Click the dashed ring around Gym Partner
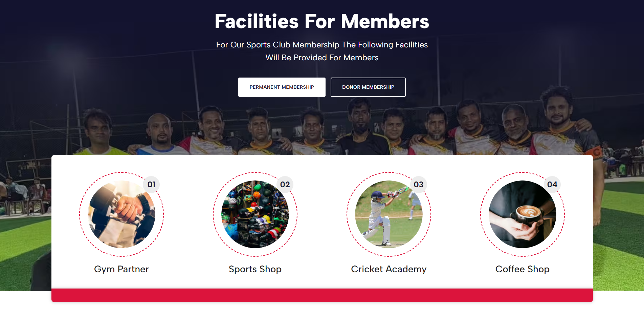 tap(80, 214)
